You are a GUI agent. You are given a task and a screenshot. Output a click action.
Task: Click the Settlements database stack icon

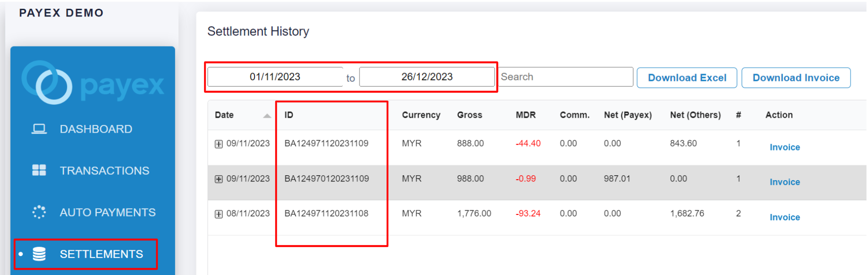(x=39, y=254)
